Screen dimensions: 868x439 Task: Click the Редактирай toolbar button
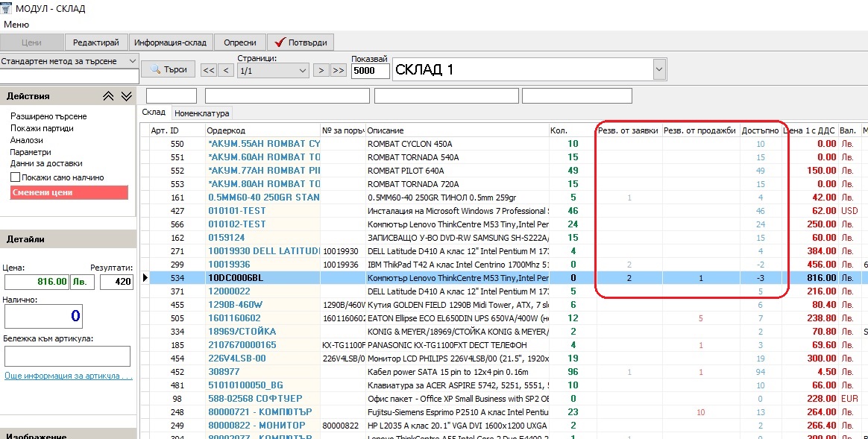pyautogui.click(x=96, y=42)
